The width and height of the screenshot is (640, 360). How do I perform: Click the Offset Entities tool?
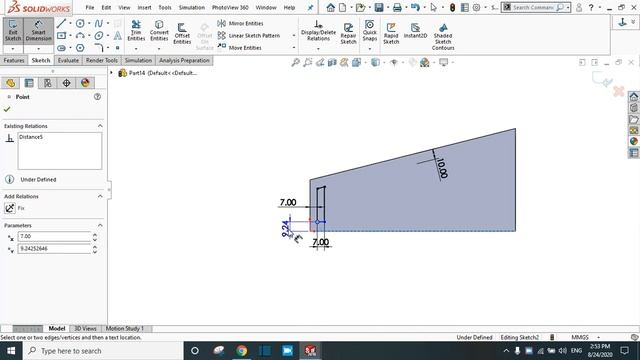coord(182,33)
